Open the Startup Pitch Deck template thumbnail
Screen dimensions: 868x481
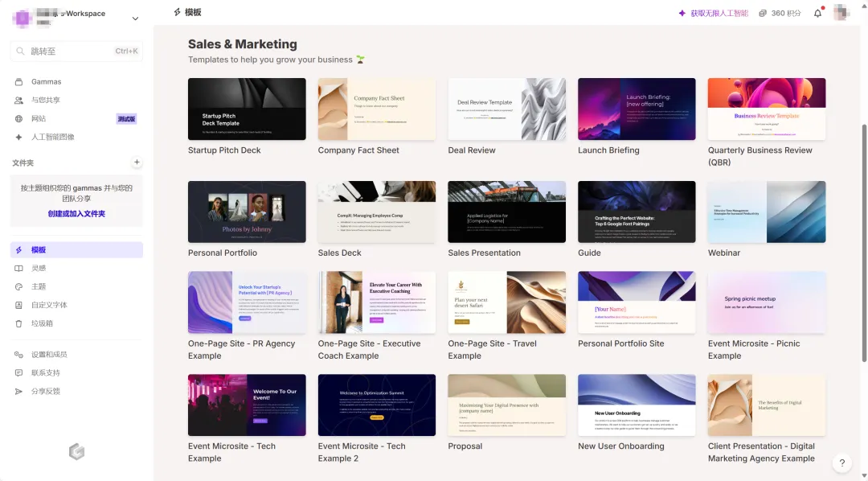pos(247,109)
